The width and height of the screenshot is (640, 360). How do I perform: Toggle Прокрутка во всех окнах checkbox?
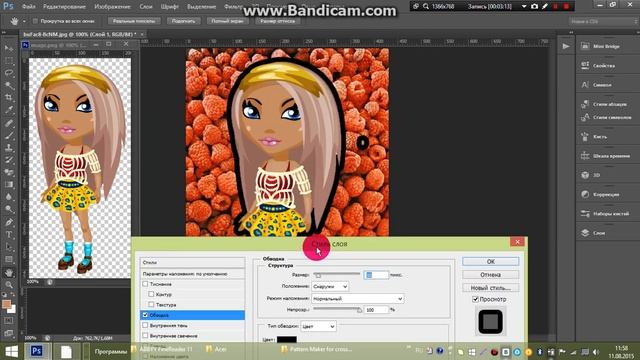tap(35, 21)
